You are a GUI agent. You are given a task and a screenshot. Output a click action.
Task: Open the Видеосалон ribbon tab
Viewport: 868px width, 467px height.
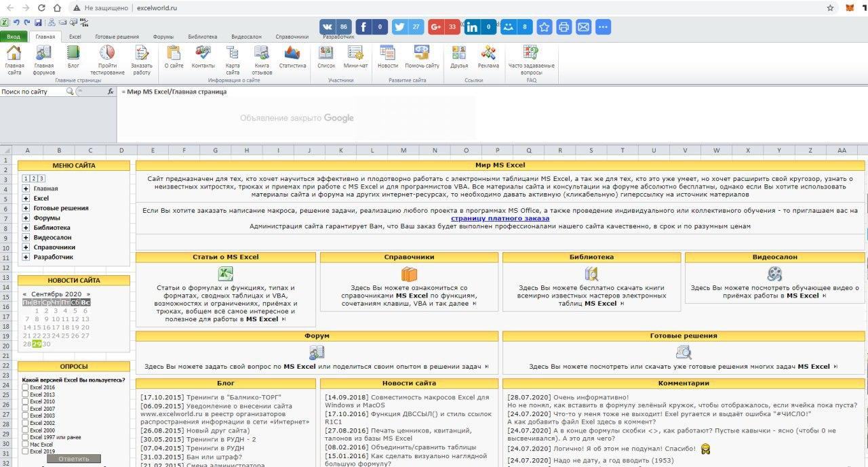(x=246, y=37)
